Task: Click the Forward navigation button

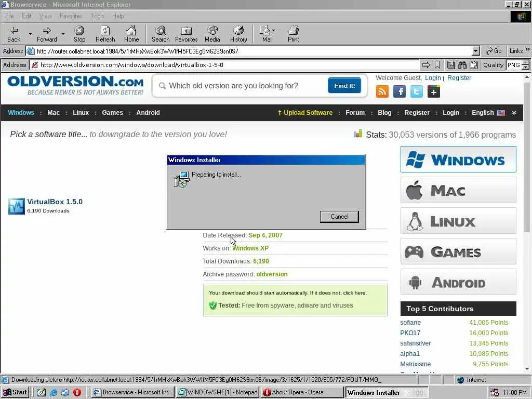Action: pyautogui.click(x=47, y=34)
